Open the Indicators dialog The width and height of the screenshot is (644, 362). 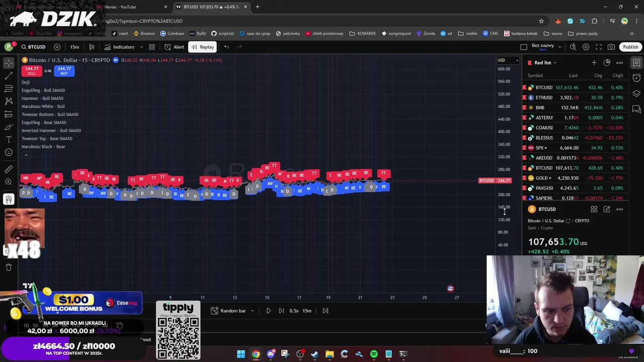click(119, 47)
